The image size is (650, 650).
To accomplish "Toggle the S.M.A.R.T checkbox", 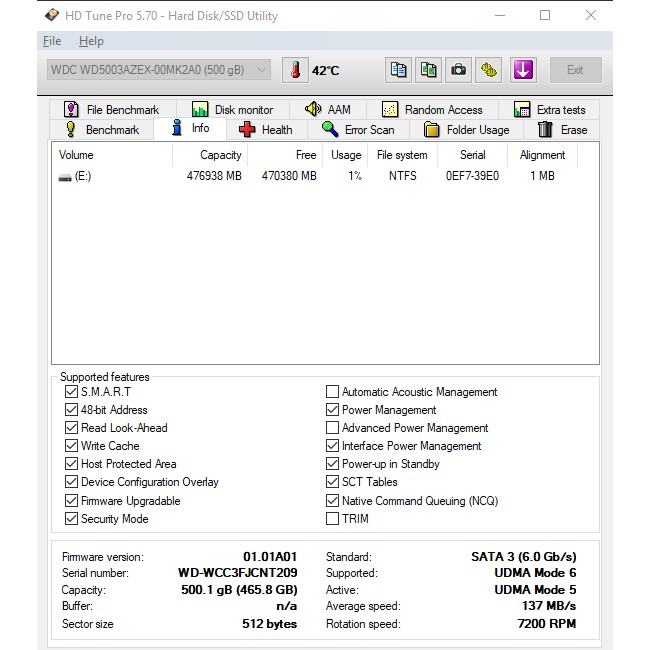I will click(x=71, y=392).
